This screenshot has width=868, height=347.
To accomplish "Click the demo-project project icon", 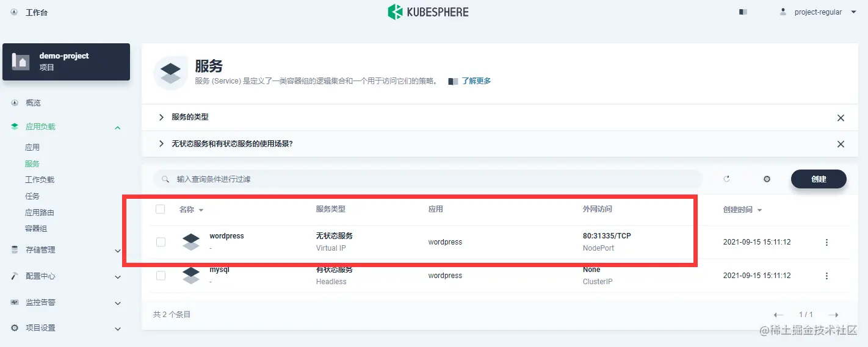I will pyautogui.click(x=21, y=62).
